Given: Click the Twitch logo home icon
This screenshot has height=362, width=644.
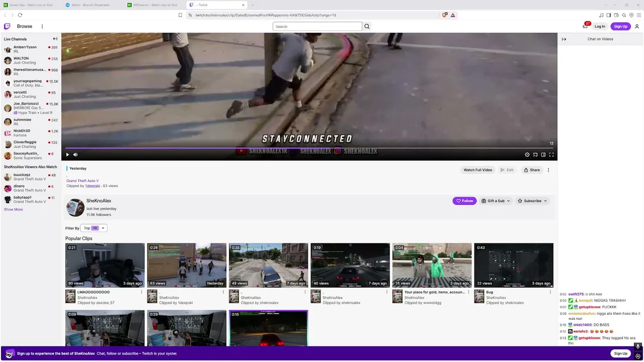Looking at the screenshot, I should (x=7, y=26).
